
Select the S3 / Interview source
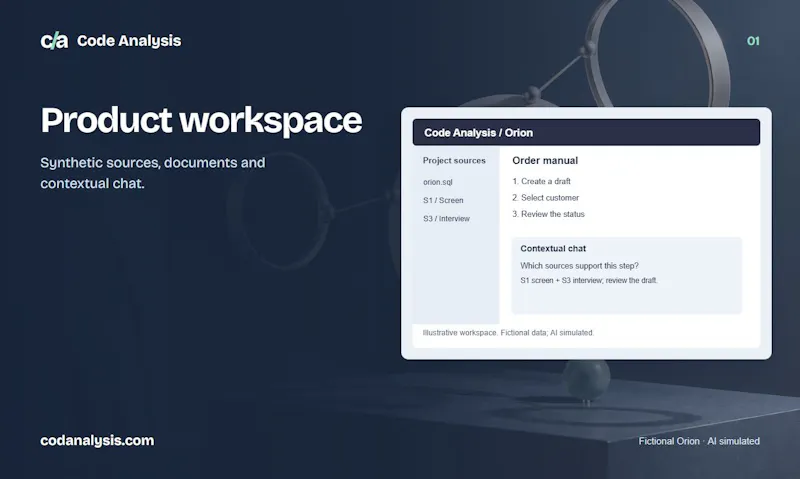[x=446, y=219]
